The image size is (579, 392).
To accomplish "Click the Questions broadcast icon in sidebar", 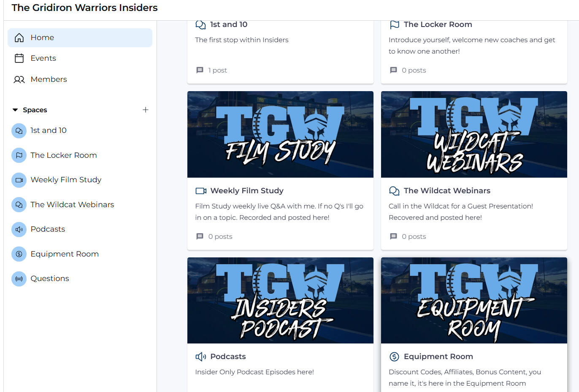I will click(19, 279).
